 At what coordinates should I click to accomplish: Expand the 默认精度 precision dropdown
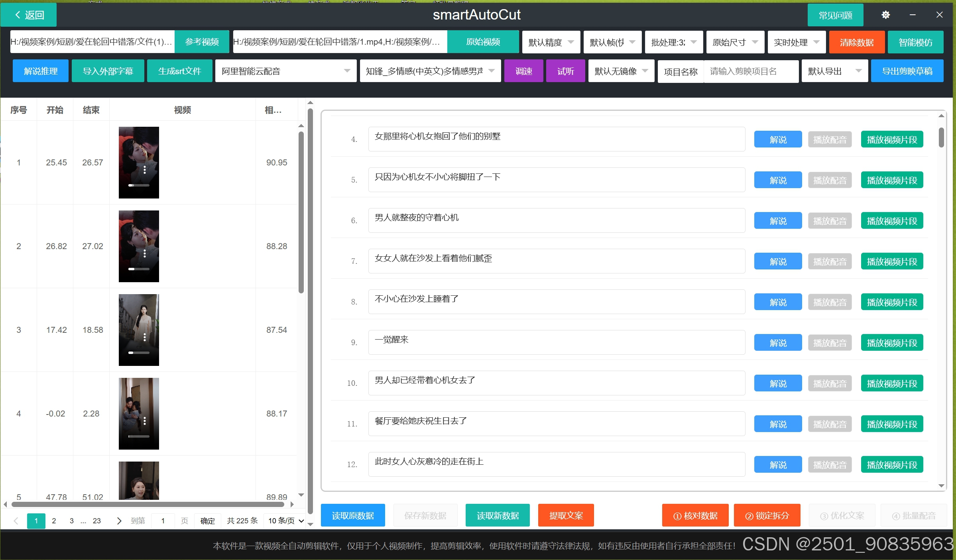pos(551,42)
